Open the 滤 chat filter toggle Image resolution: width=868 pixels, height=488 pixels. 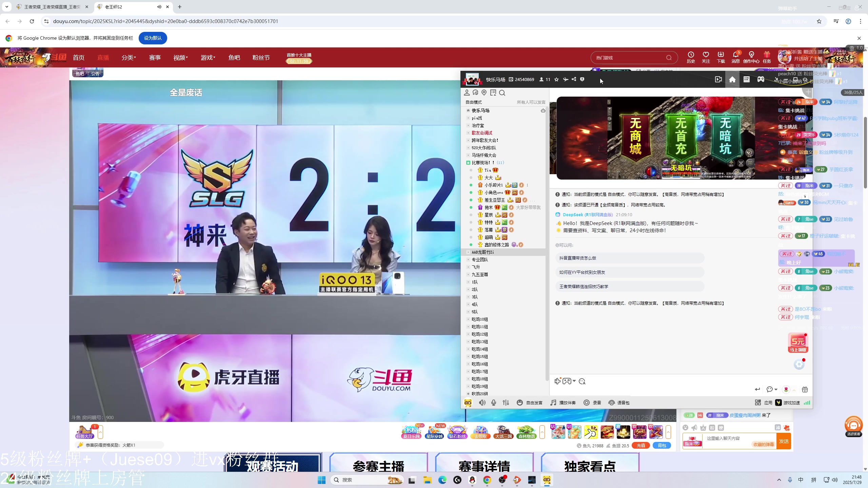coord(778,428)
